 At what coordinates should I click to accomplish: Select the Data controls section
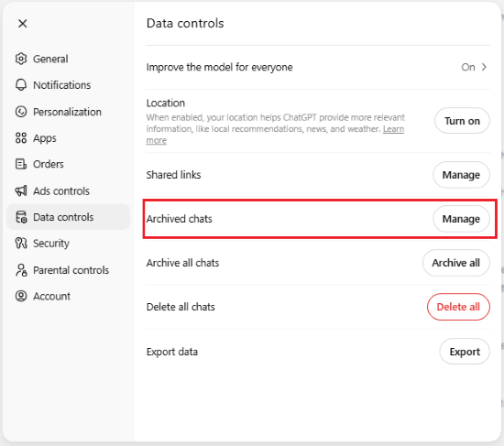coord(68,217)
